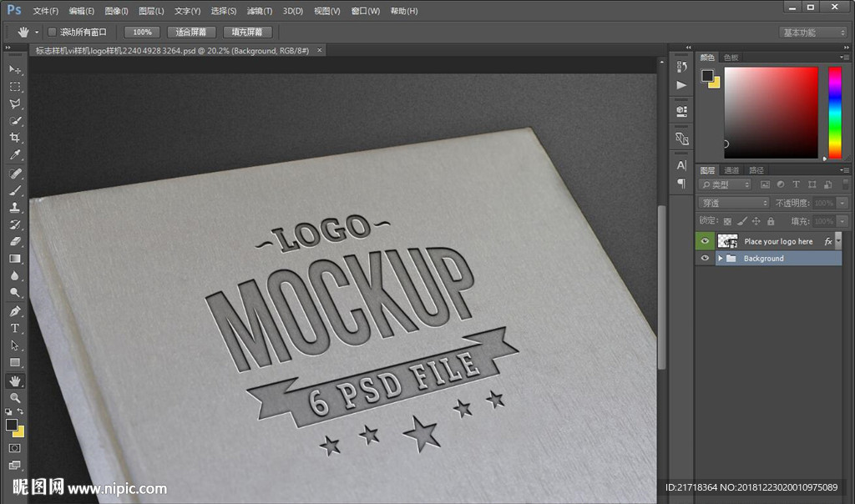Hide the 'Place your logo here' layer
This screenshot has width=855, height=504.
[705, 241]
